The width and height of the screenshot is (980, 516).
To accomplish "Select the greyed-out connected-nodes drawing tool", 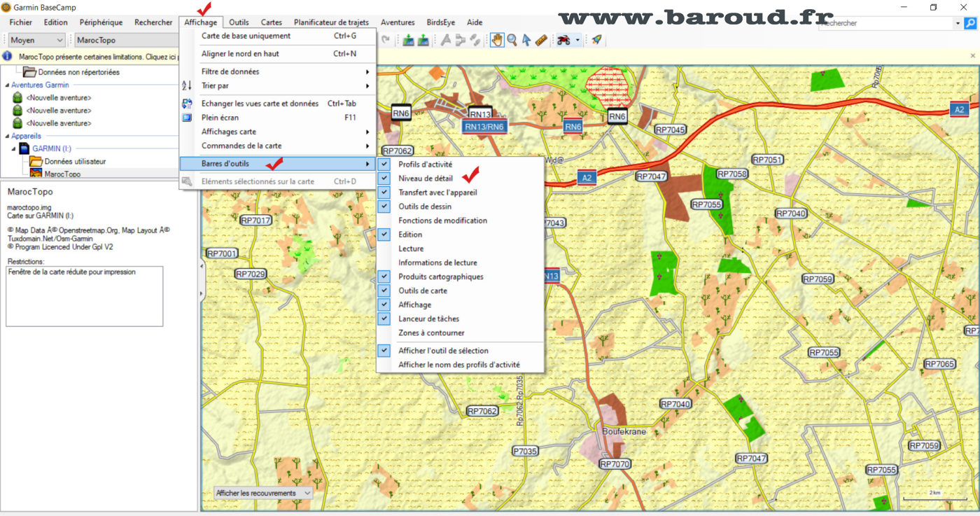I will pyautogui.click(x=461, y=41).
